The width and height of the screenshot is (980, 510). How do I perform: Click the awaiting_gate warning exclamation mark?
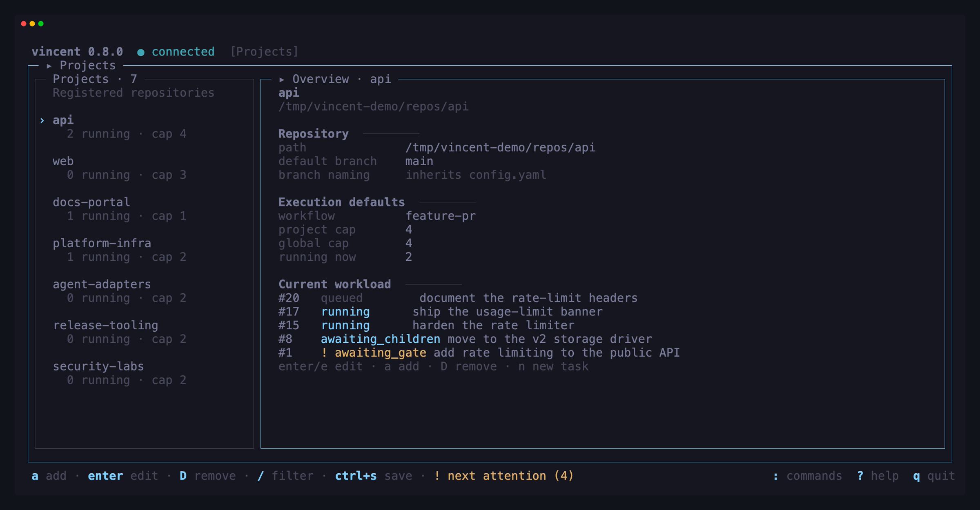(324, 353)
